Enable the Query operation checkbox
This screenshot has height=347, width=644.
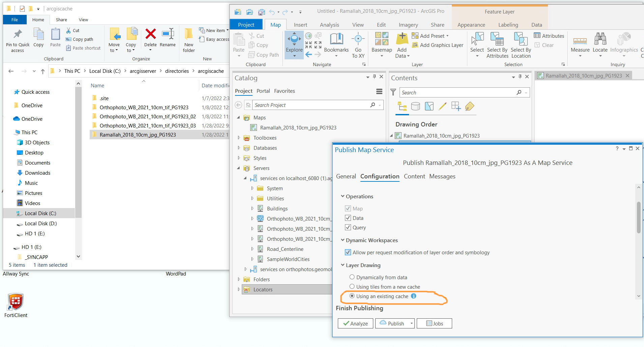[348, 227]
